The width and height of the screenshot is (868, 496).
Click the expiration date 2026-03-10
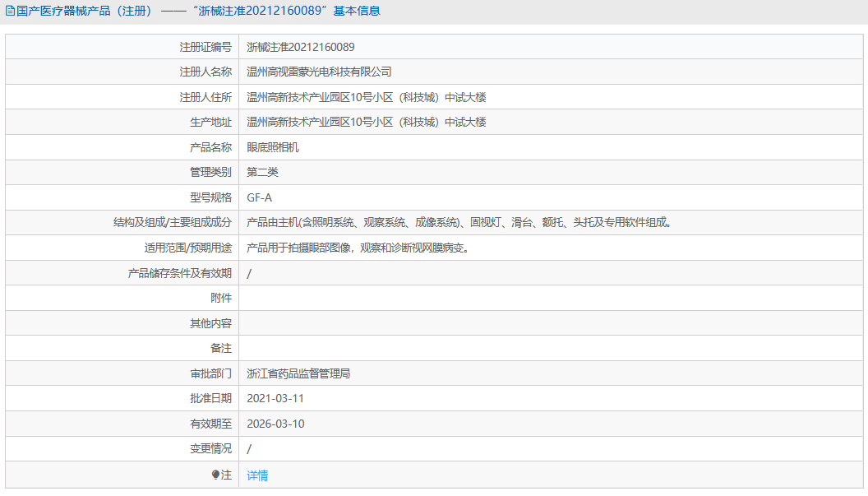point(275,423)
